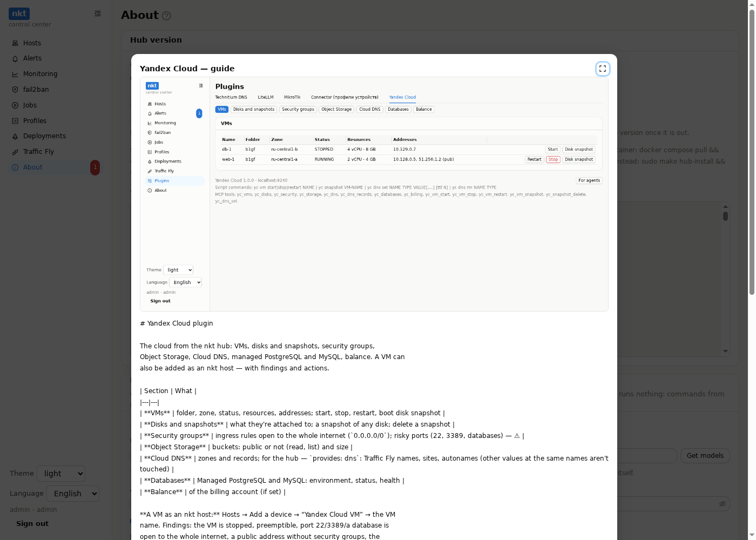This screenshot has width=756, height=540.
Task: Open the help icon beside About heading
Action: (x=166, y=16)
